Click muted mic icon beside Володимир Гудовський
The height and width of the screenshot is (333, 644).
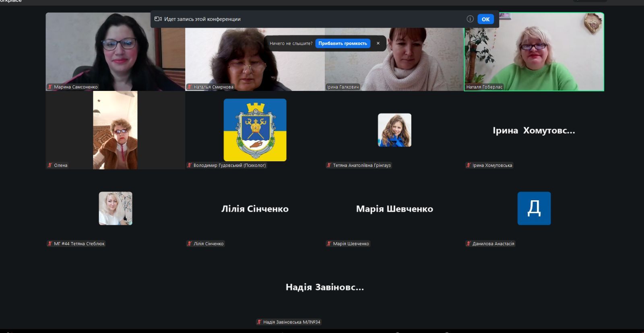pyautogui.click(x=189, y=165)
